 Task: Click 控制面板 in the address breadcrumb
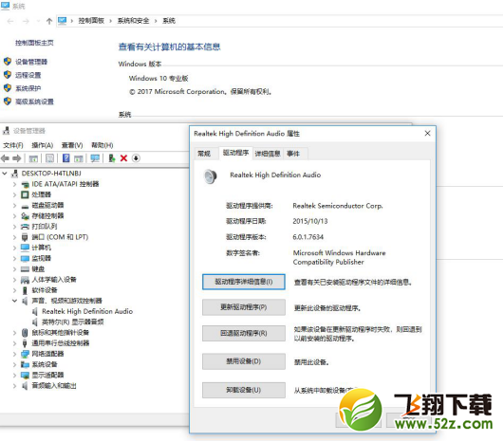[91, 21]
